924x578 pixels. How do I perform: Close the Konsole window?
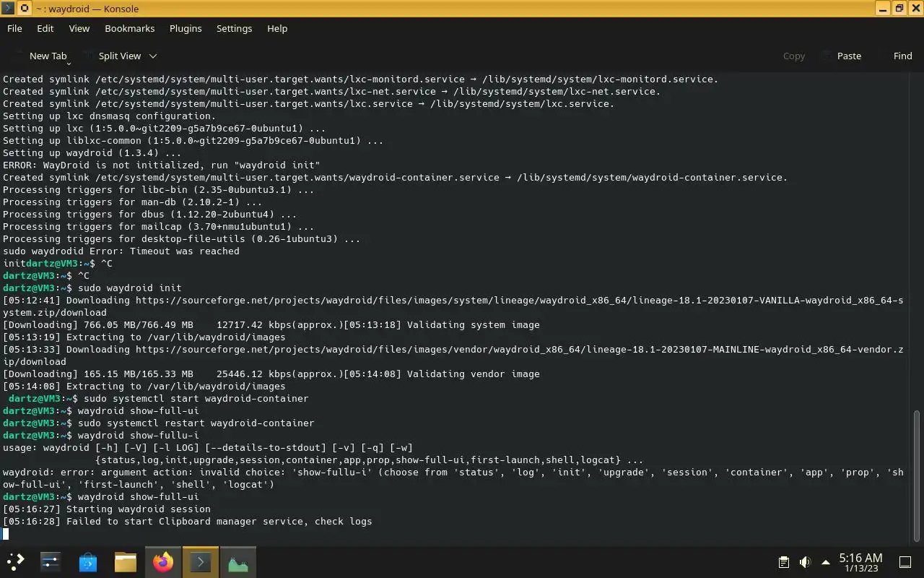(x=915, y=9)
